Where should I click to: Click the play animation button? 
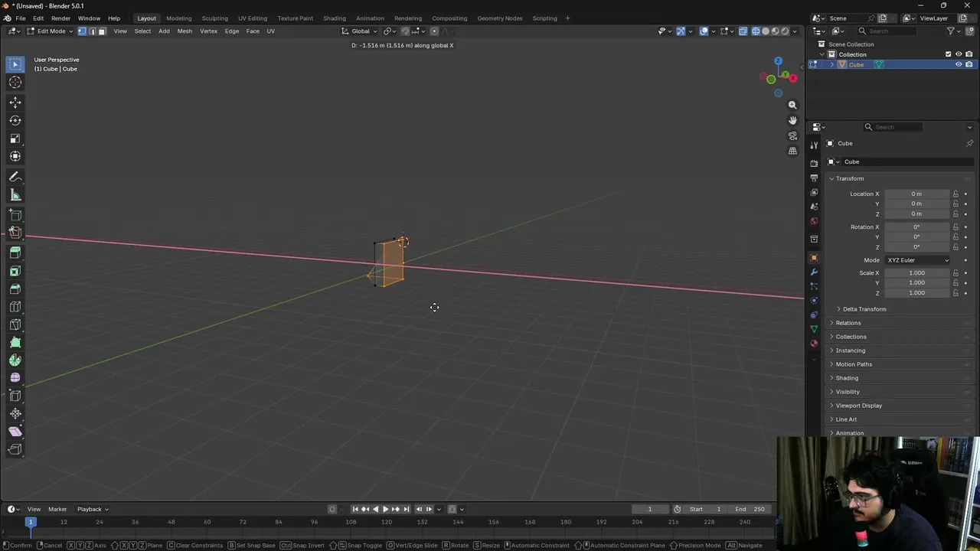click(x=385, y=509)
